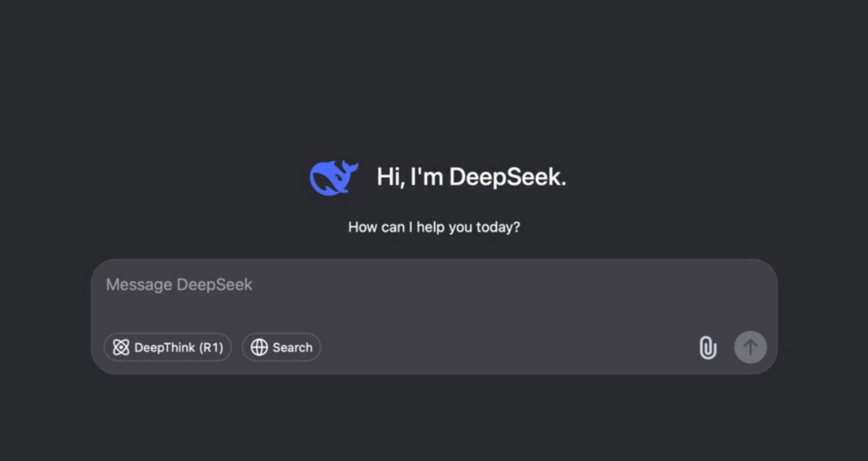Choose DeepThink (R1) from the input toolbar
The width and height of the screenshot is (868, 461).
pos(167,347)
